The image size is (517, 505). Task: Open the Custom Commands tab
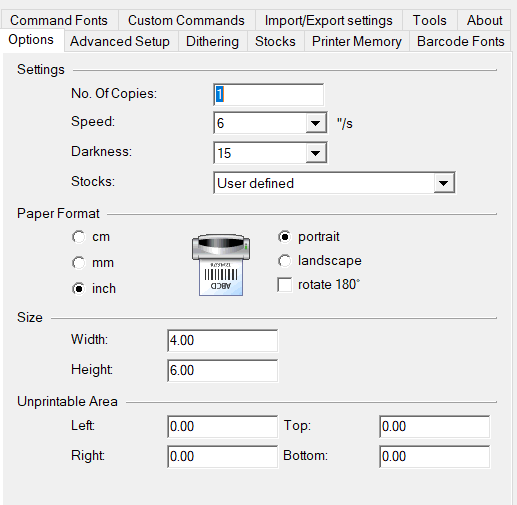click(186, 20)
